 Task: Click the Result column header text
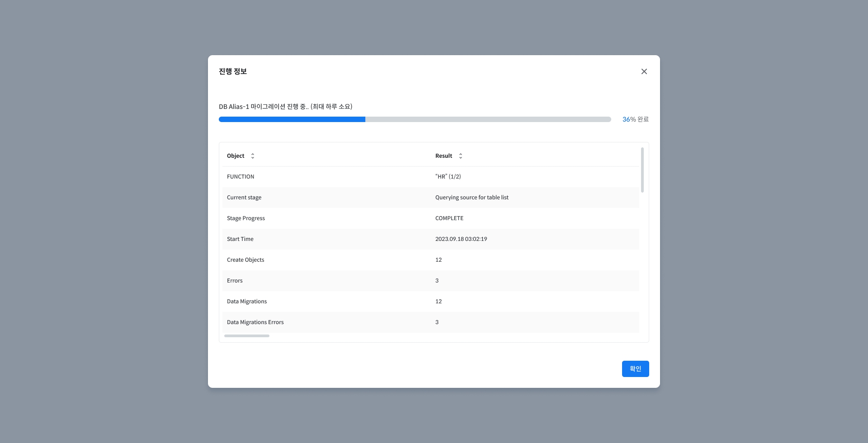443,156
